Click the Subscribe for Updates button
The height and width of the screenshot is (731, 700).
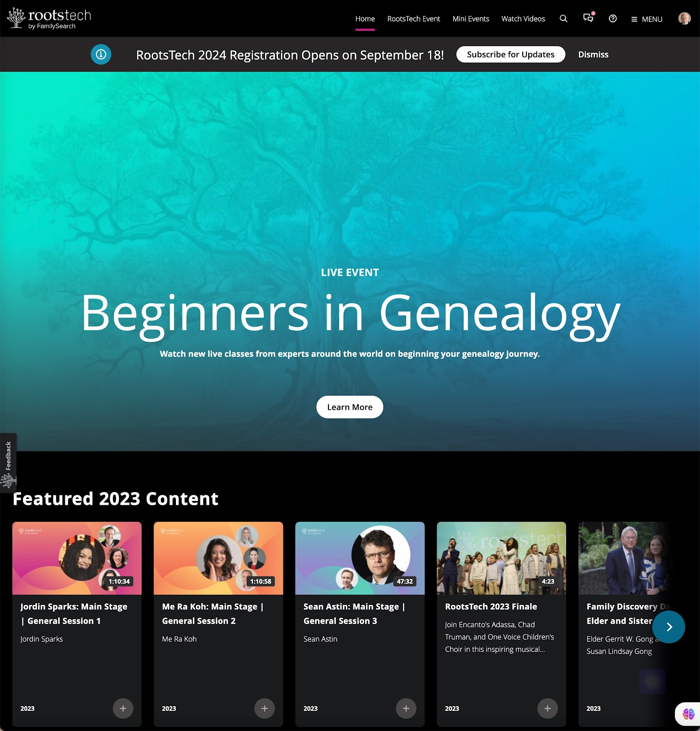point(511,54)
